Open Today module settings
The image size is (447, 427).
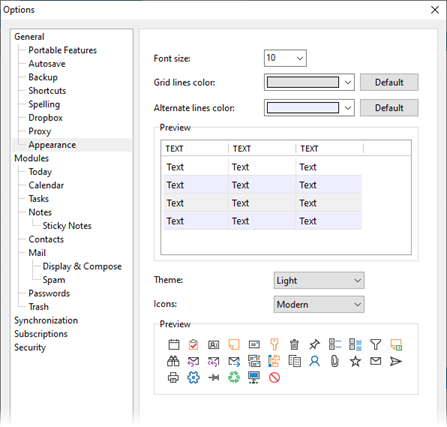[40, 172]
